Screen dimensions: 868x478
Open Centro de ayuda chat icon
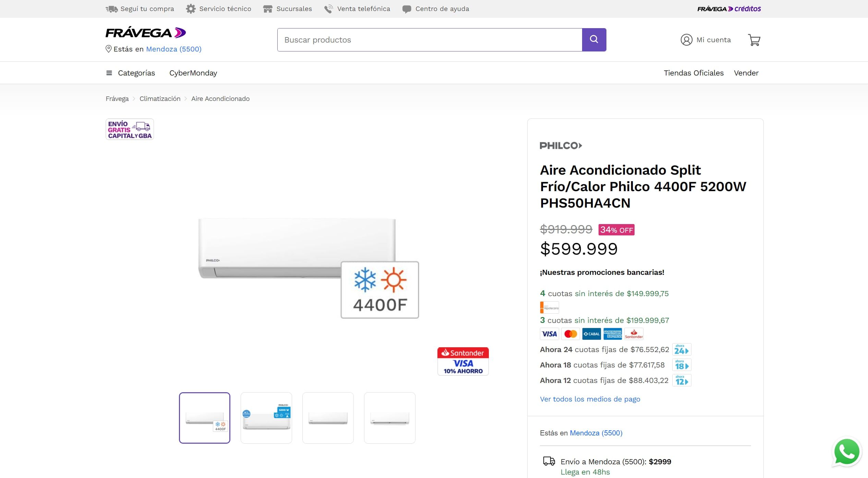coord(407,9)
